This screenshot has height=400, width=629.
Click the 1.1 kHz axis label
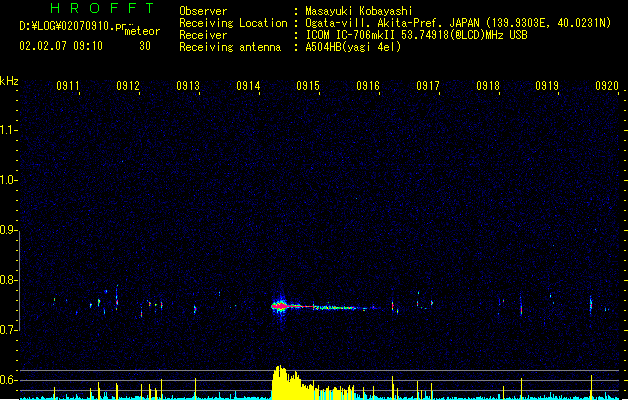coord(8,130)
